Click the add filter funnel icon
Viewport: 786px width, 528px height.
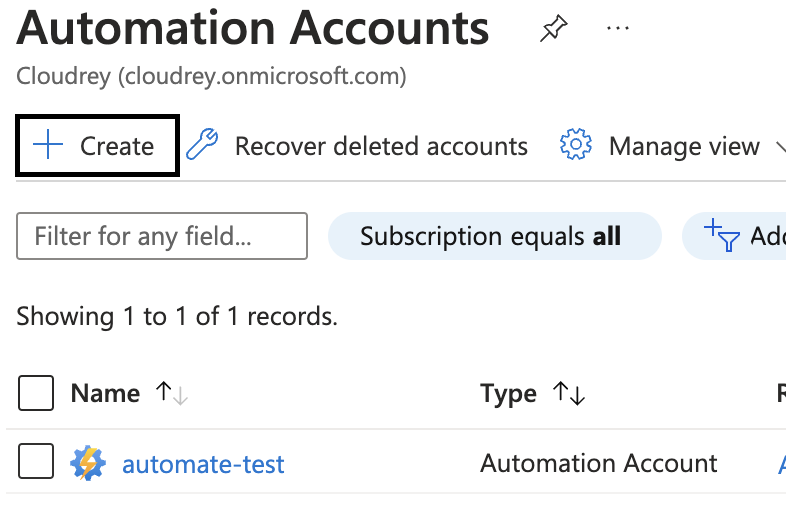point(722,235)
